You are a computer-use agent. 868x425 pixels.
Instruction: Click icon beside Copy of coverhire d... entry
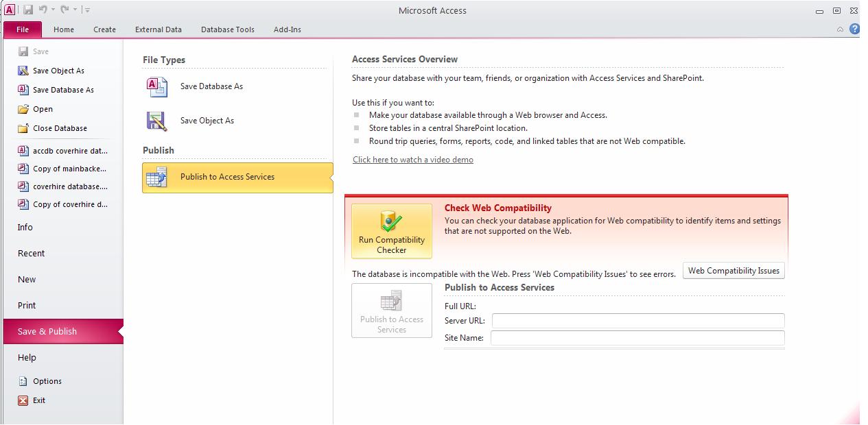click(23, 204)
